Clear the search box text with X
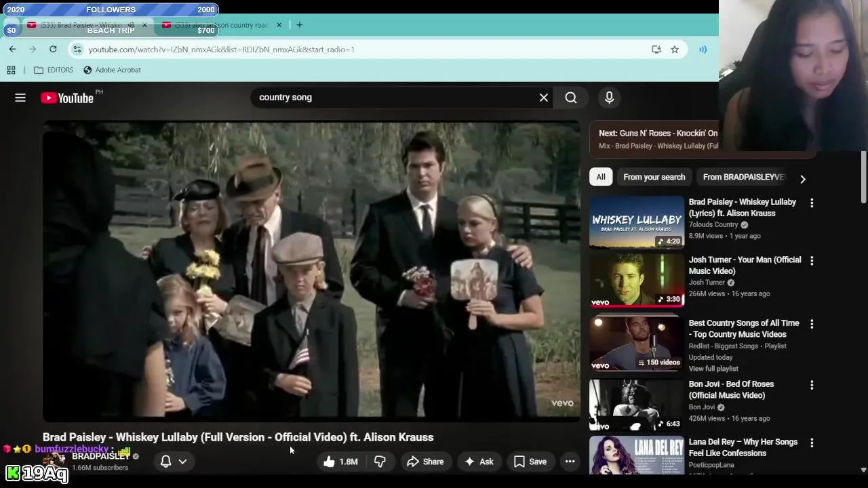The width and height of the screenshot is (868, 488). tap(544, 98)
